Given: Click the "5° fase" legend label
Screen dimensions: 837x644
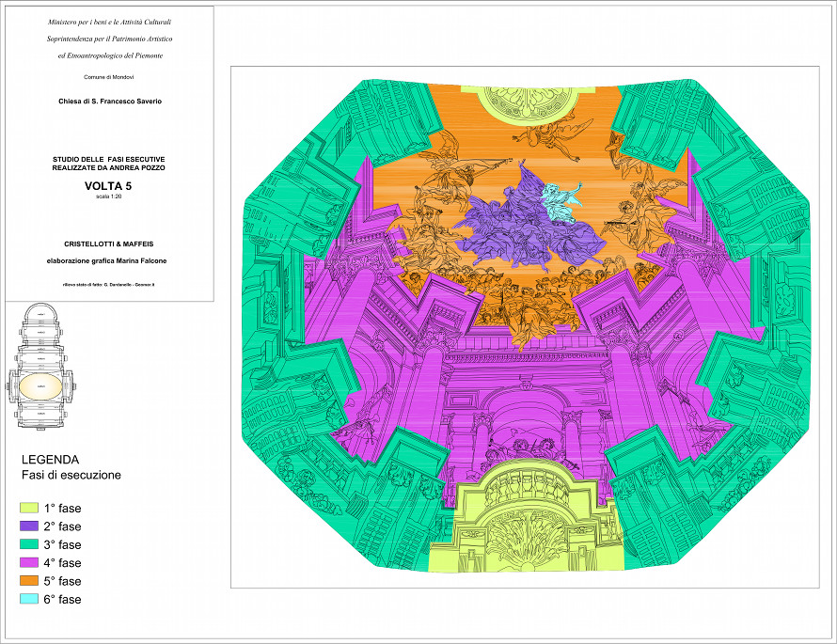Looking at the screenshot, I should coord(62,580).
